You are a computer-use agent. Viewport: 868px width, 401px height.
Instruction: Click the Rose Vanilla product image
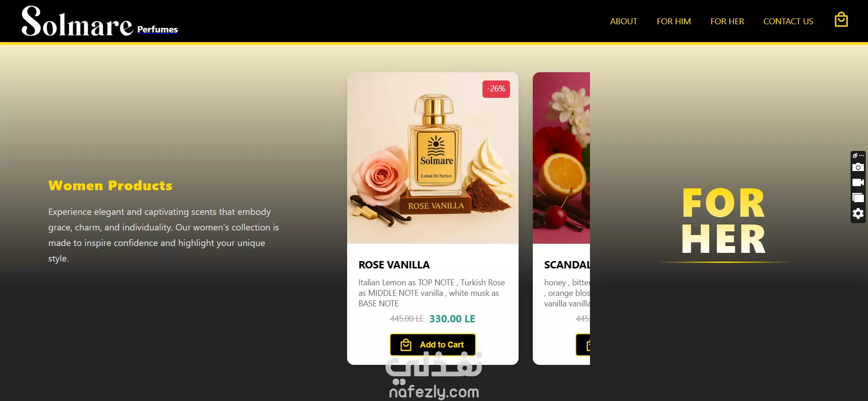click(x=433, y=158)
